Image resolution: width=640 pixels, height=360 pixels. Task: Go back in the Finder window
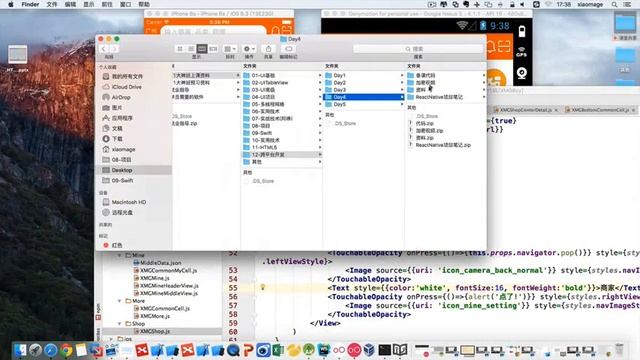tap(104, 49)
